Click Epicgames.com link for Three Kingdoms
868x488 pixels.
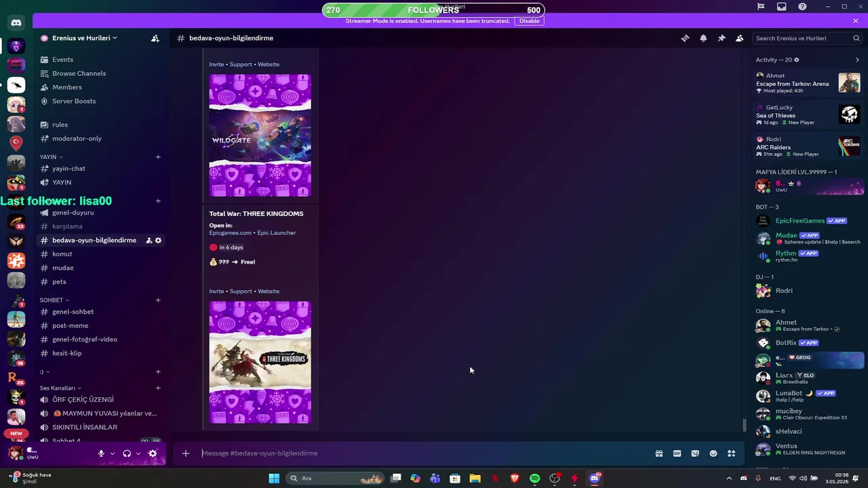point(230,232)
